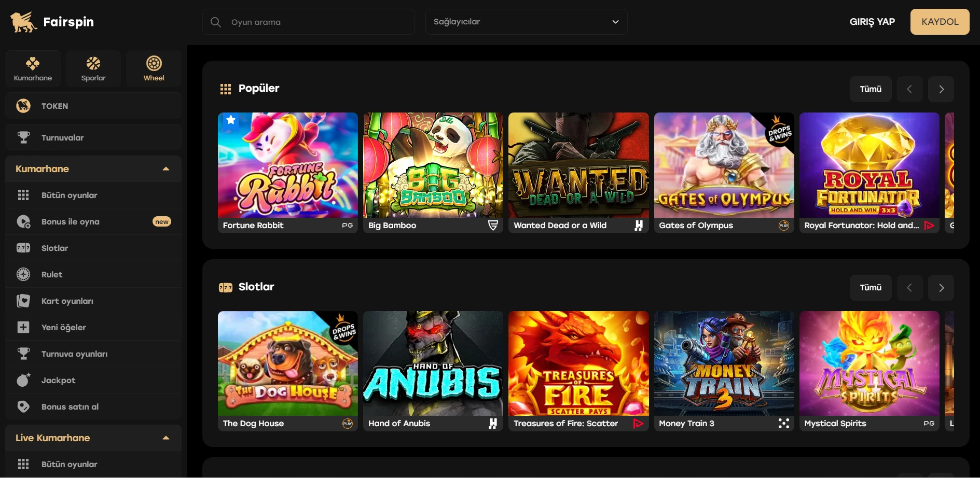Viewport: 980px width, 478px height.
Task: Open the Wanted Dead or a Wild game
Action: (x=578, y=165)
